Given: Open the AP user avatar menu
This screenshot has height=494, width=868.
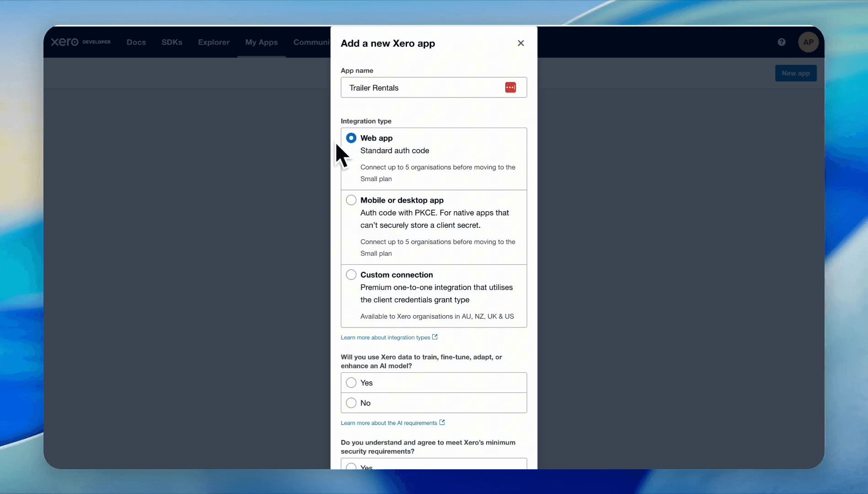Looking at the screenshot, I should (808, 42).
